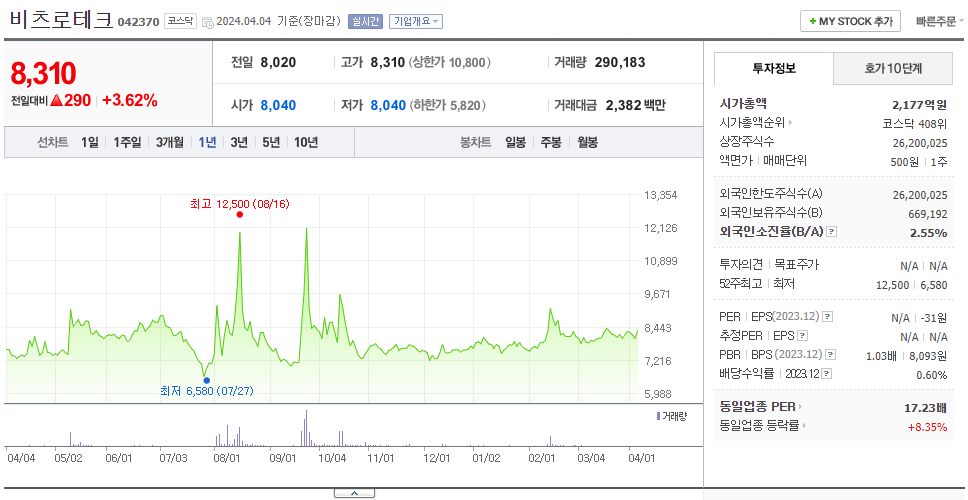Open help icon next to 외국인소진율(B/A)
The width and height of the screenshot is (968, 500).
click(x=832, y=232)
